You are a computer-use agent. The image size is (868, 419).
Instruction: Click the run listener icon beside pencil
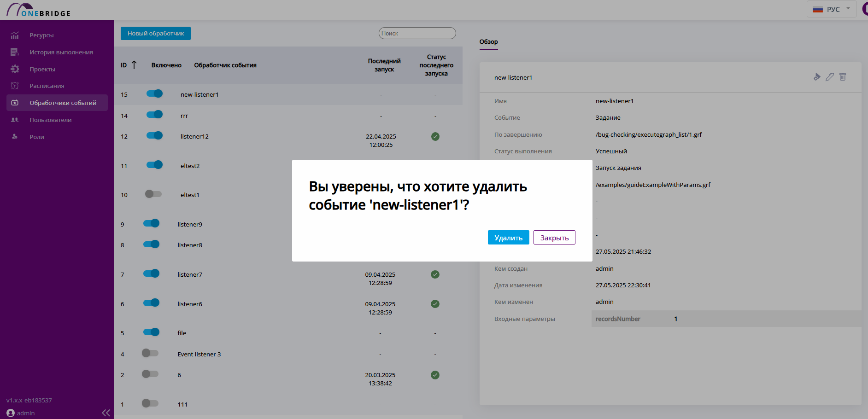tap(817, 77)
